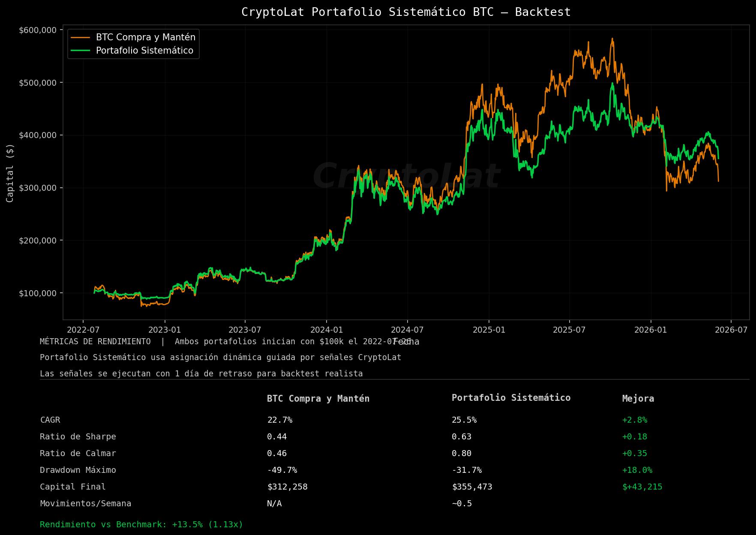Select the "$300,000" y-axis tick label
756x535 pixels.
click(x=38, y=188)
